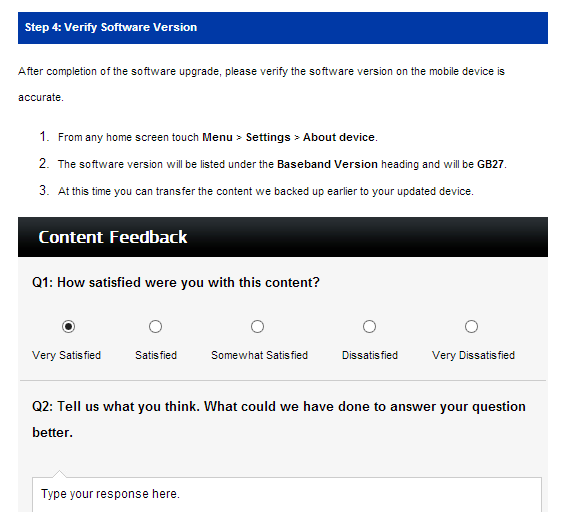The width and height of the screenshot is (567, 512).
Task: Click the Q1 satisfaction question text
Action: pos(176,282)
